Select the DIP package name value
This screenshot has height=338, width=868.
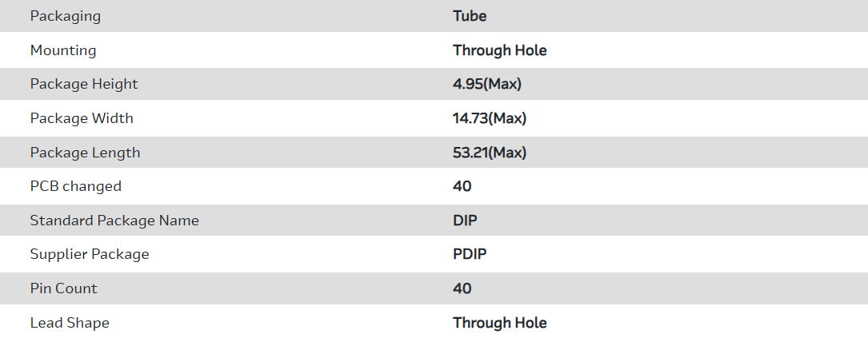point(465,221)
